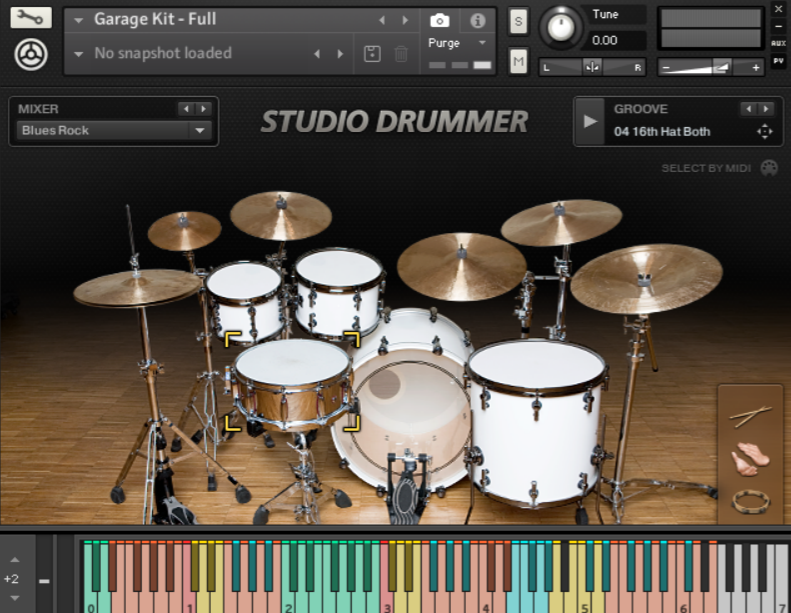
Task: Solo the instrument with the S button
Action: (518, 21)
